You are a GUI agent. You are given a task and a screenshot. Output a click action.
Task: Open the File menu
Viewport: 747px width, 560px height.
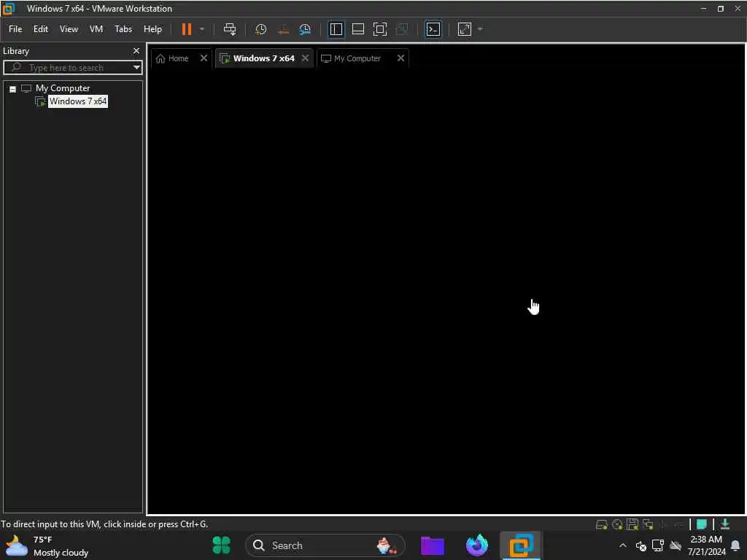tap(15, 29)
